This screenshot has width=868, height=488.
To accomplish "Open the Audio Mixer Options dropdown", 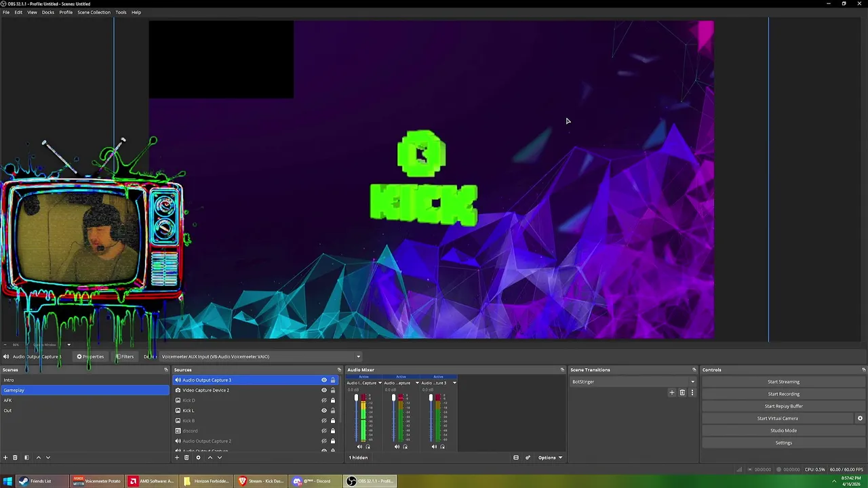I will [x=550, y=457].
